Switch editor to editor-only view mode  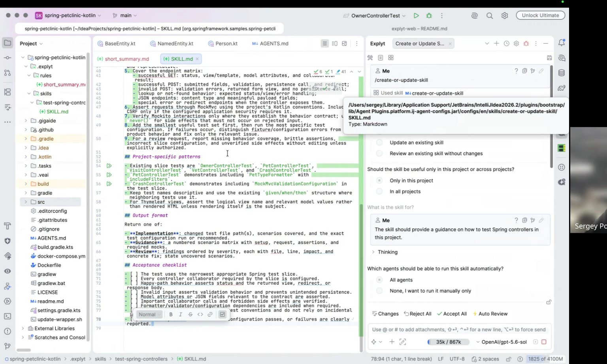(x=324, y=43)
